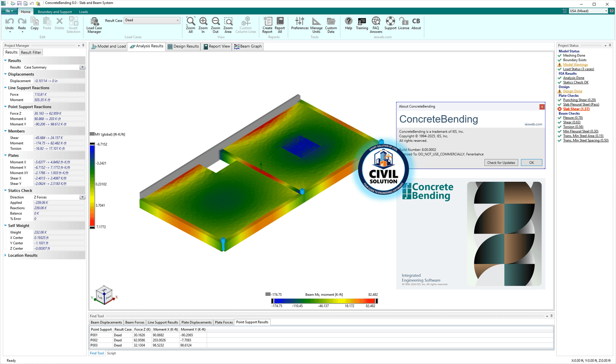Open the Design Results view tab

183,46
